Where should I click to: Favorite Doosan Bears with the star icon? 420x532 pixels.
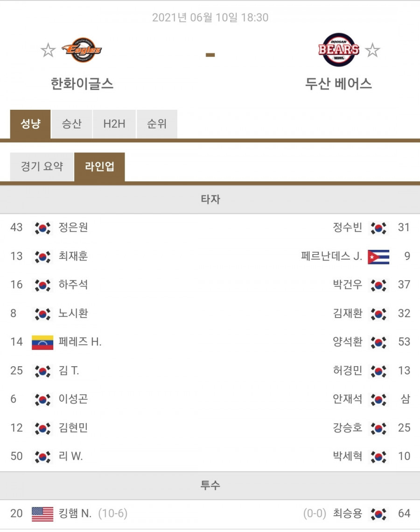click(372, 50)
